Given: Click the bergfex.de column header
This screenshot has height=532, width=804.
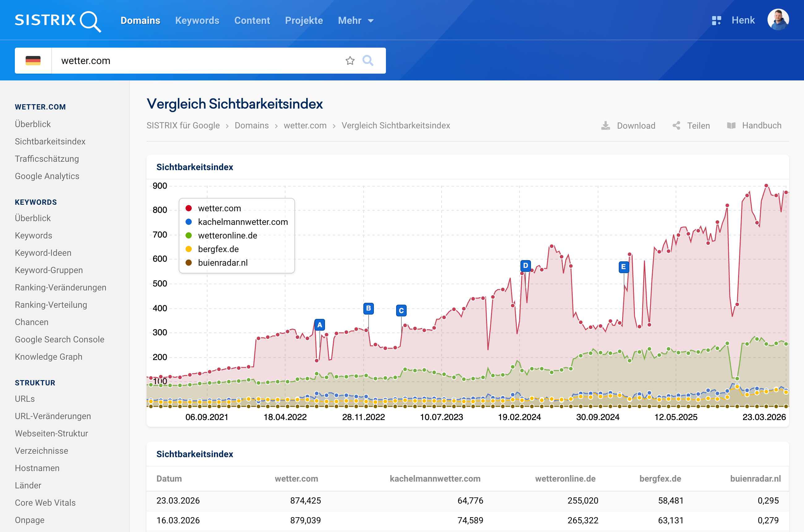Looking at the screenshot, I should click(x=660, y=479).
